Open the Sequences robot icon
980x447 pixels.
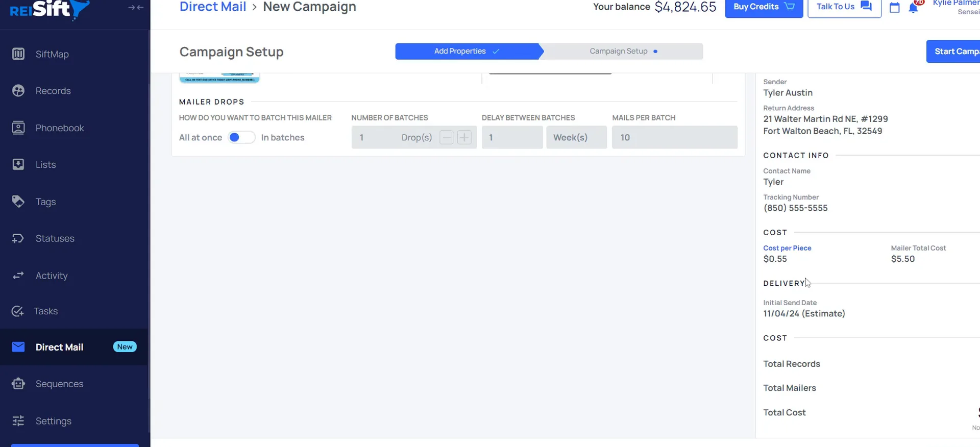coord(18,384)
